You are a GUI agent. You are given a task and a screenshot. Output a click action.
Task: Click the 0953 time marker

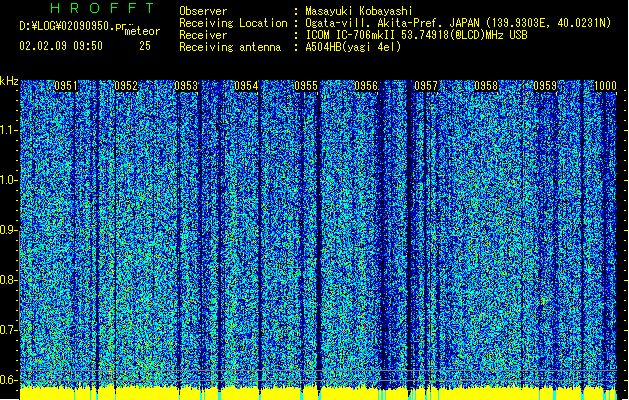tap(186, 86)
